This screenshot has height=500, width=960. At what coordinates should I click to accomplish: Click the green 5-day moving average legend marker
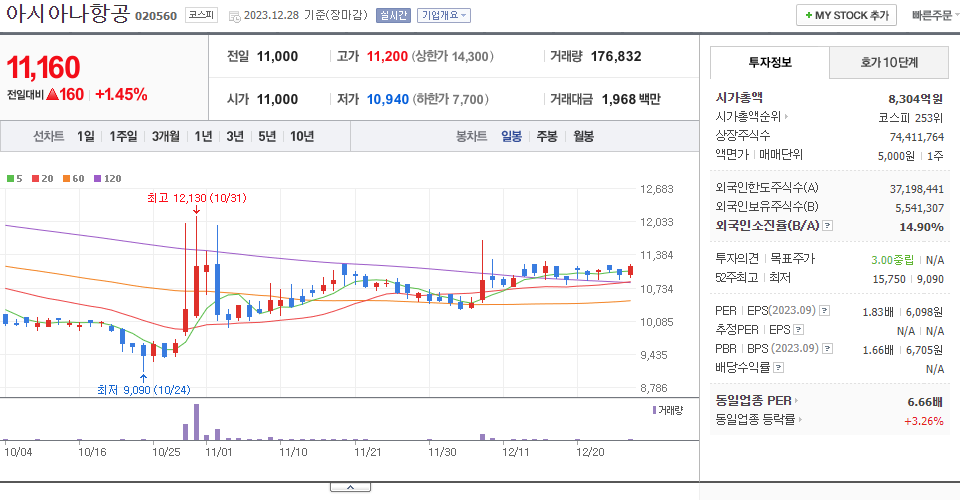pos(10,179)
